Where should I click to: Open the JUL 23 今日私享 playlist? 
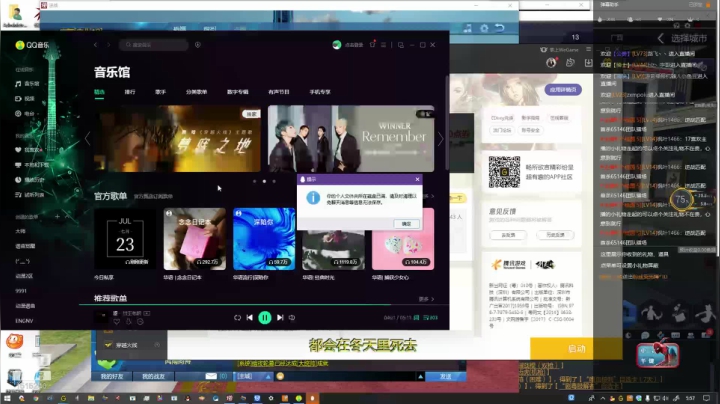tap(125, 239)
